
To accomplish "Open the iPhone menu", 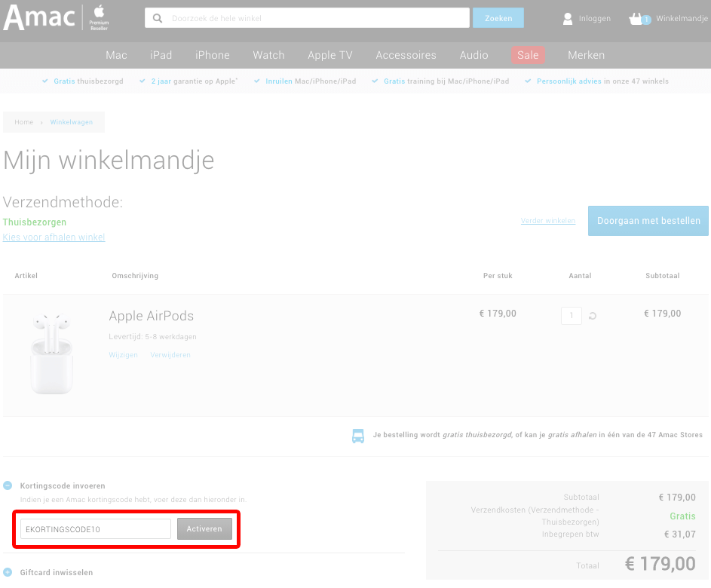I will (212, 55).
